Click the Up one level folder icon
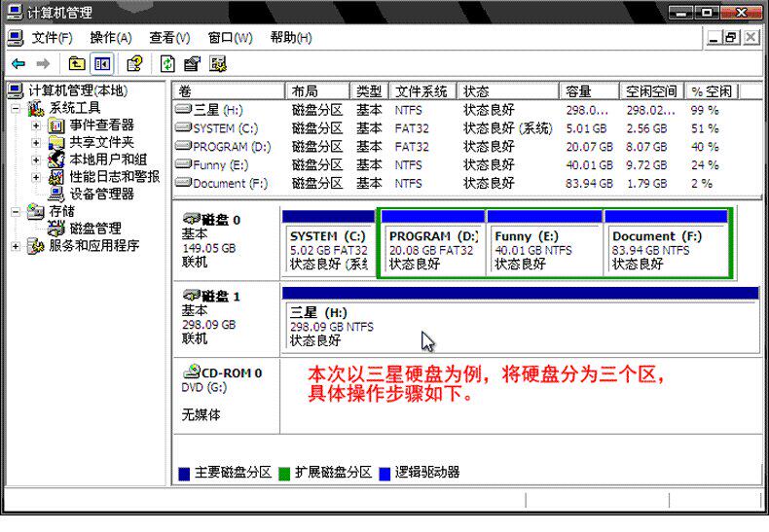Screen dimensions: 769x532 (77, 63)
